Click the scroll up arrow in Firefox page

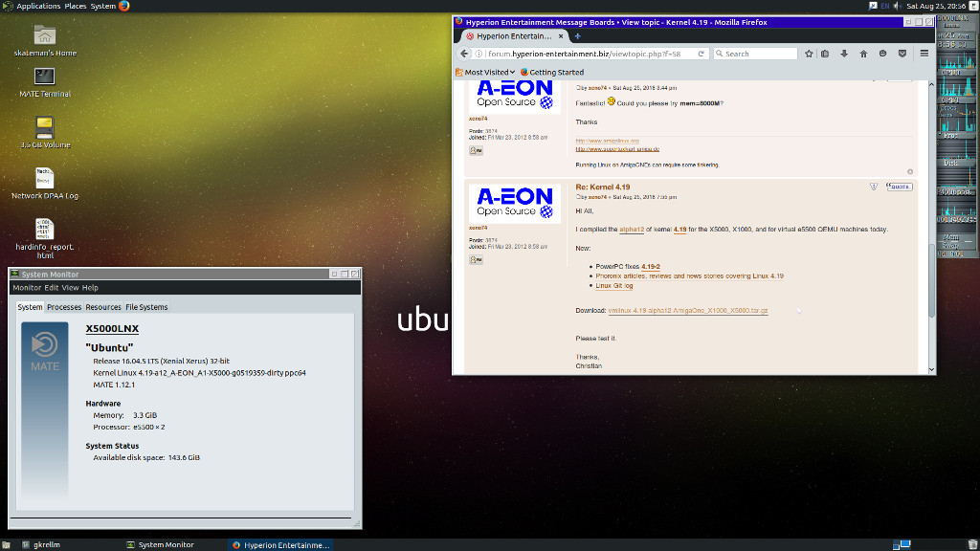(932, 84)
